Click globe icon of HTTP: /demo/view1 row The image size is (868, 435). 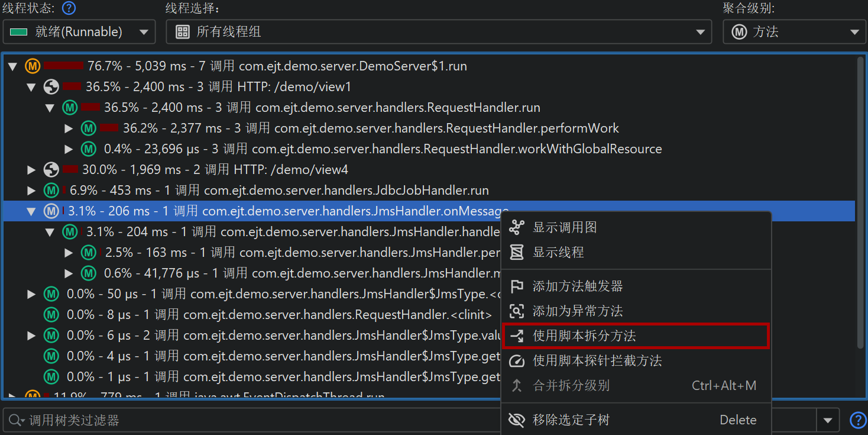point(51,87)
